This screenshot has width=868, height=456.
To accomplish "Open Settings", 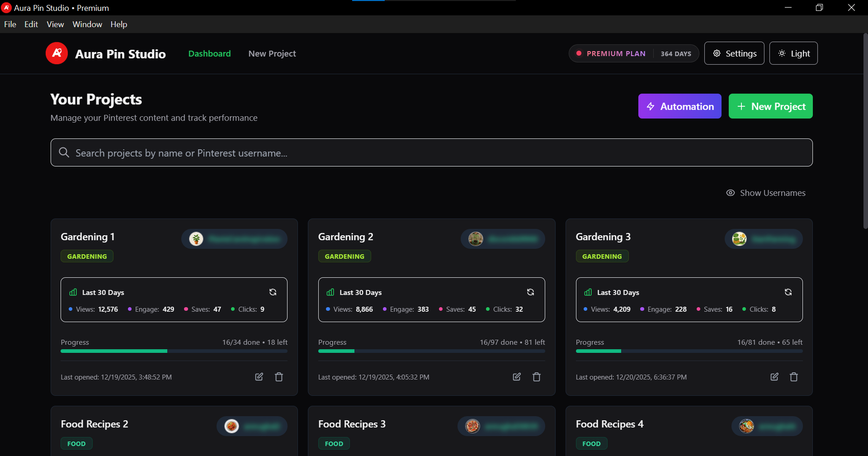I will pyautogui.click(x=735, y=53).
